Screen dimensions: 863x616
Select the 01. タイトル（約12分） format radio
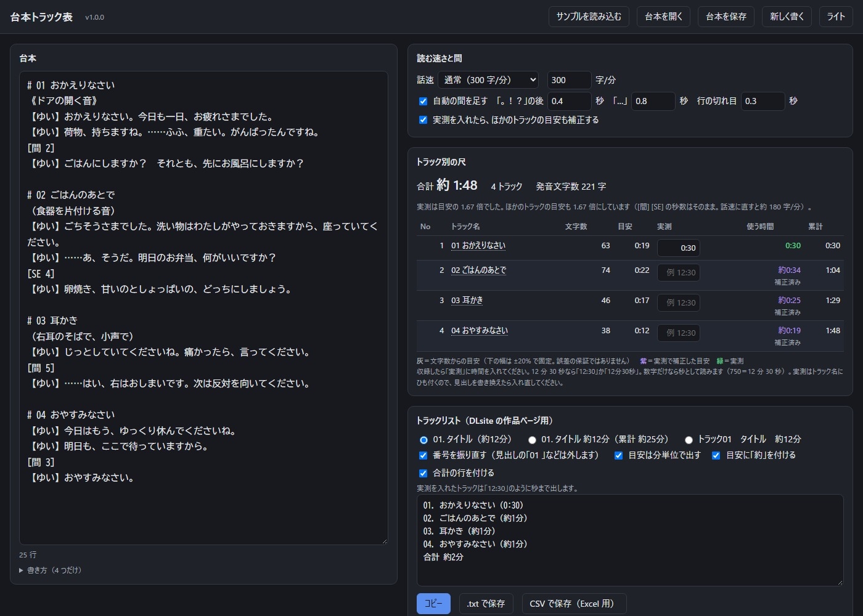click(423, 440)
